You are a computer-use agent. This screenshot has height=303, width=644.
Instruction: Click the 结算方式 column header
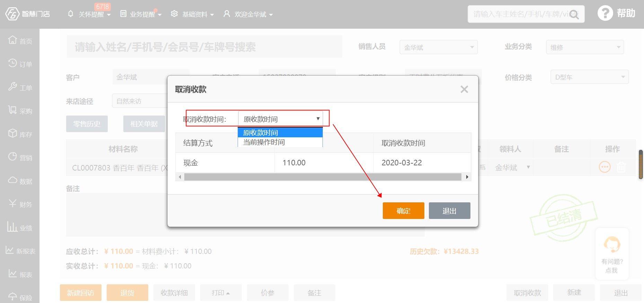198,143
